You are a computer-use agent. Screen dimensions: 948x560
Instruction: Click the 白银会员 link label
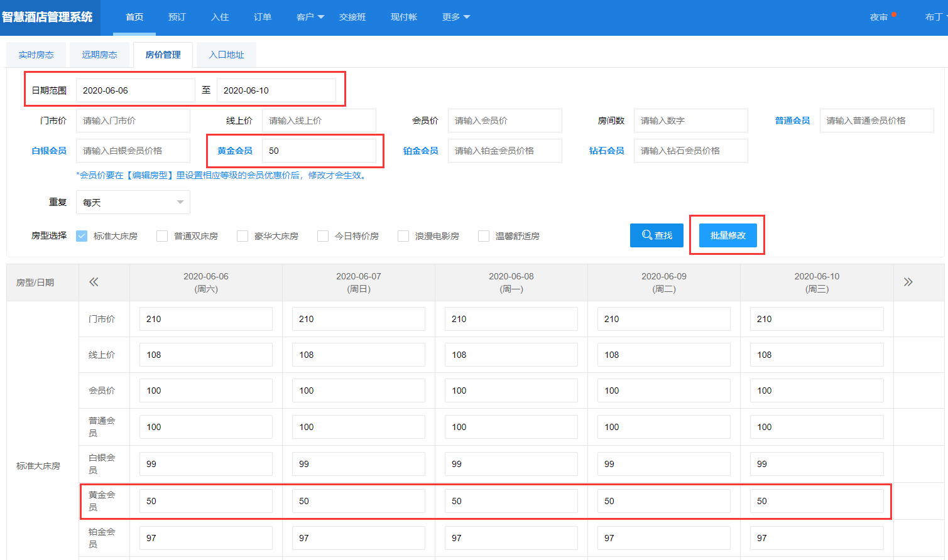coord(49,151)
